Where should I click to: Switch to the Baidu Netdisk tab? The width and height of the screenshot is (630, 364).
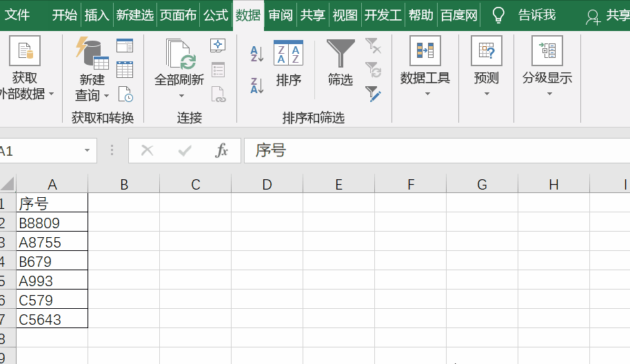coord(459,15)
